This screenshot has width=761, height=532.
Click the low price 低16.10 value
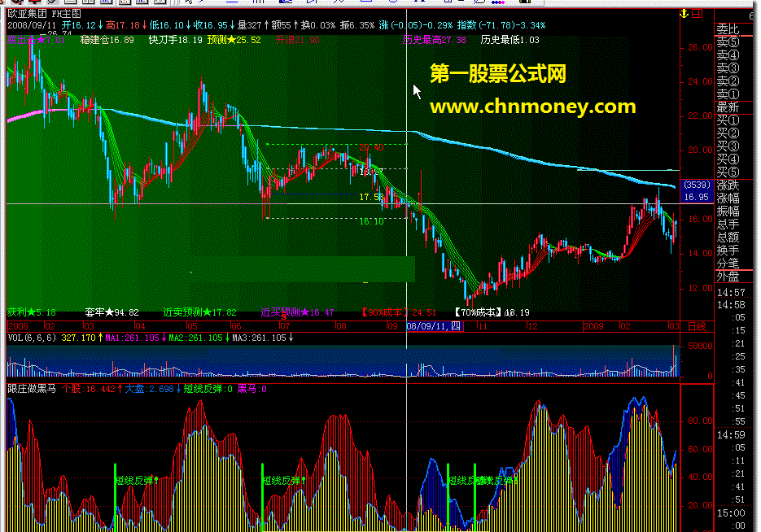coord(167,25)
